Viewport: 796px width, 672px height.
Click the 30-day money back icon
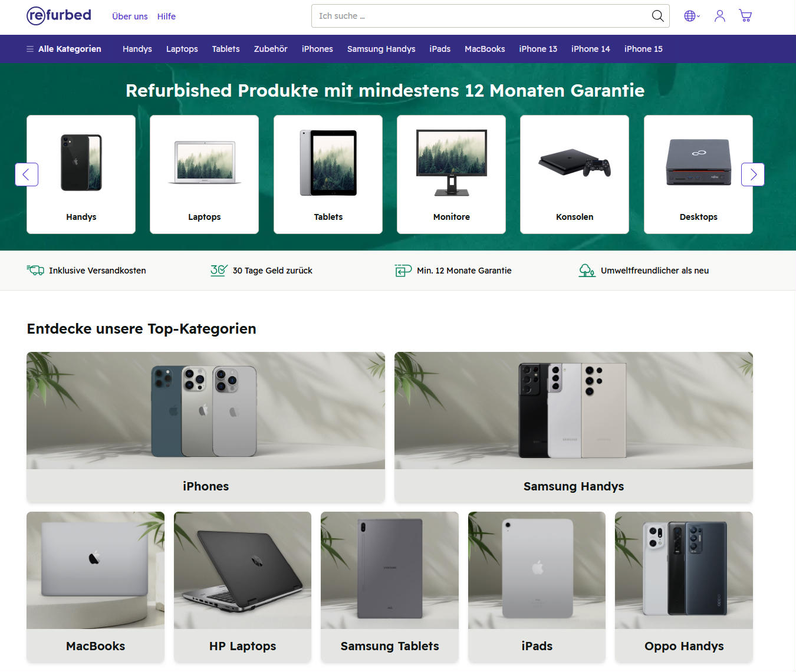point(219,270)
